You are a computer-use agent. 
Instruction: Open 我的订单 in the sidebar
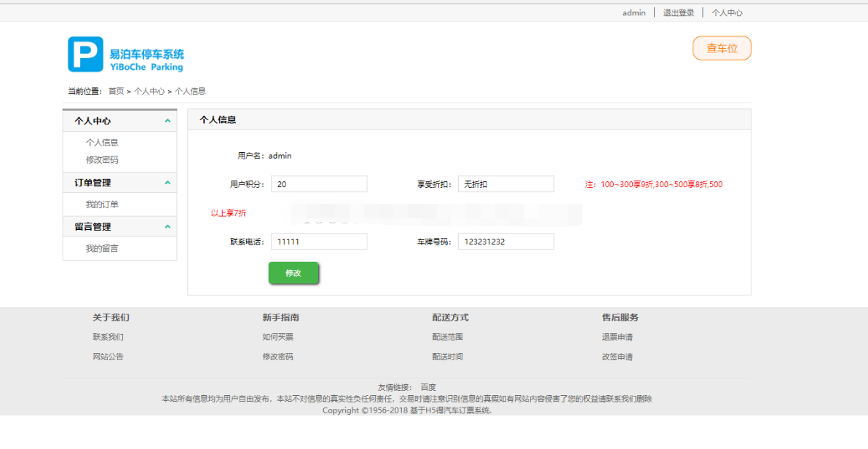point(102,204)
